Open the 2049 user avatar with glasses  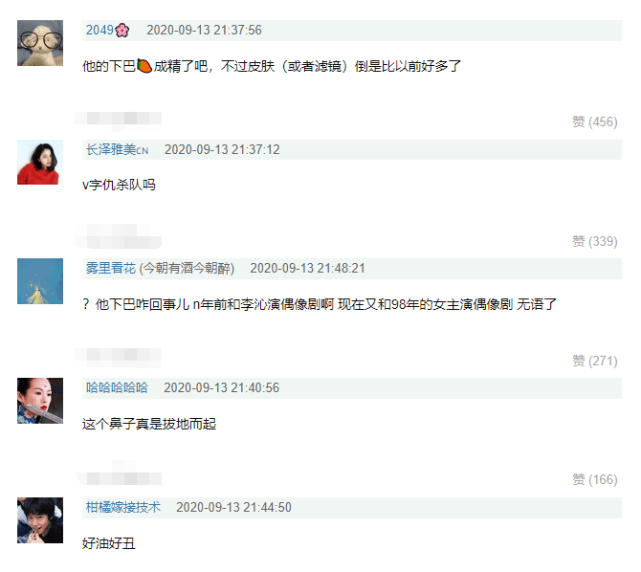(x=40, y=43)
